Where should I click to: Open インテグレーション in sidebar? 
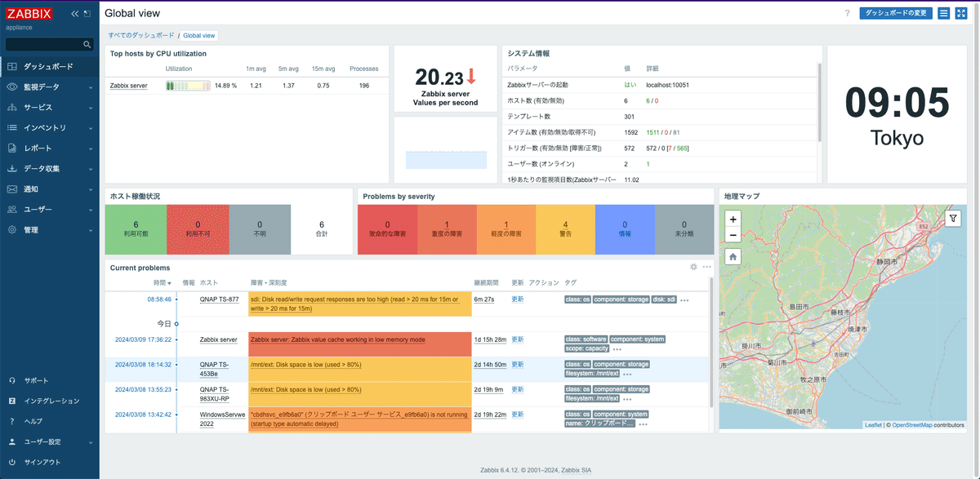(50, 401)
